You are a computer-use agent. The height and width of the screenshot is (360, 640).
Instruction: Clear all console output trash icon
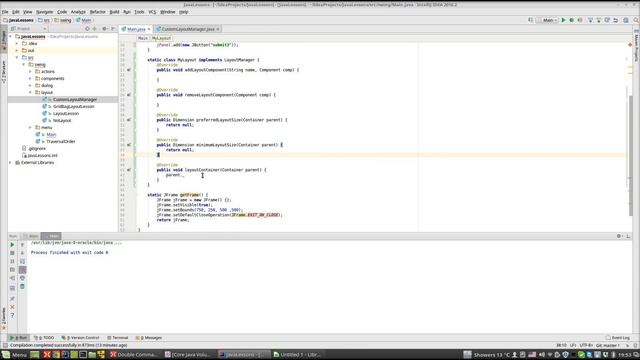(x=22, y=287)
